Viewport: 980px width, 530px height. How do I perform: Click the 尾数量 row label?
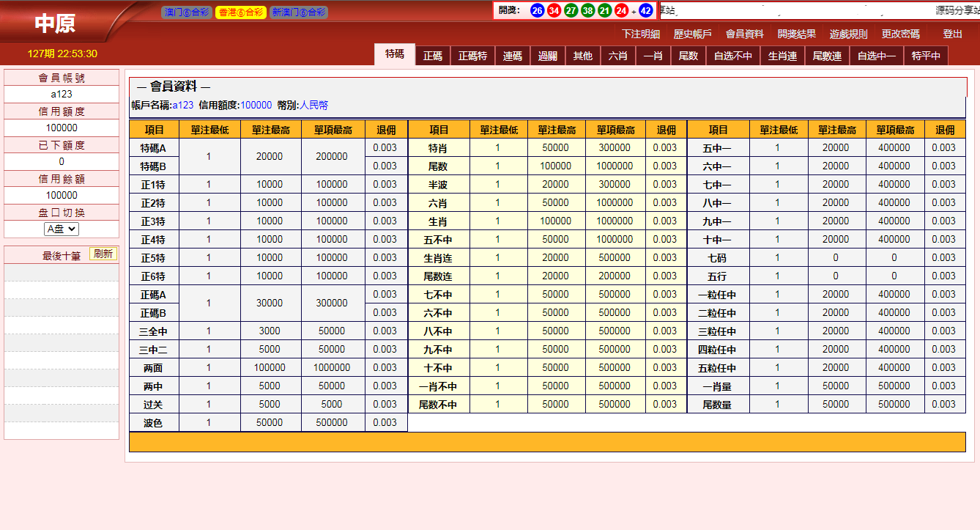[719, 404]
